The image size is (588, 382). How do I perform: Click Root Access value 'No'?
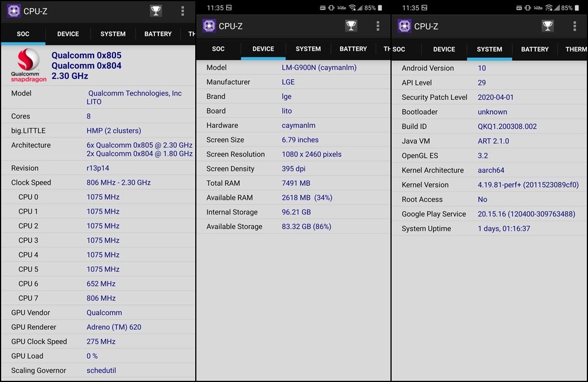tap(482, 200)
